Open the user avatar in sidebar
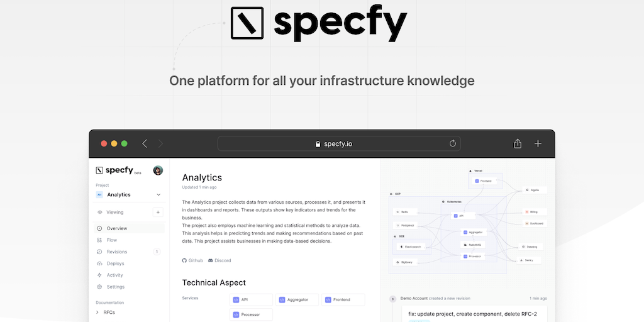This screenshot has height=322, width=644. [158, 170]
